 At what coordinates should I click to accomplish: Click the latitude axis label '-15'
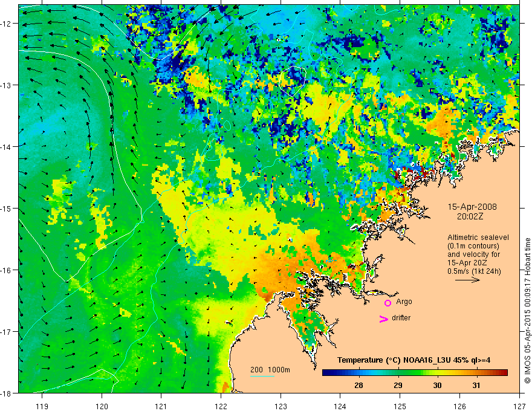(7, 208)
